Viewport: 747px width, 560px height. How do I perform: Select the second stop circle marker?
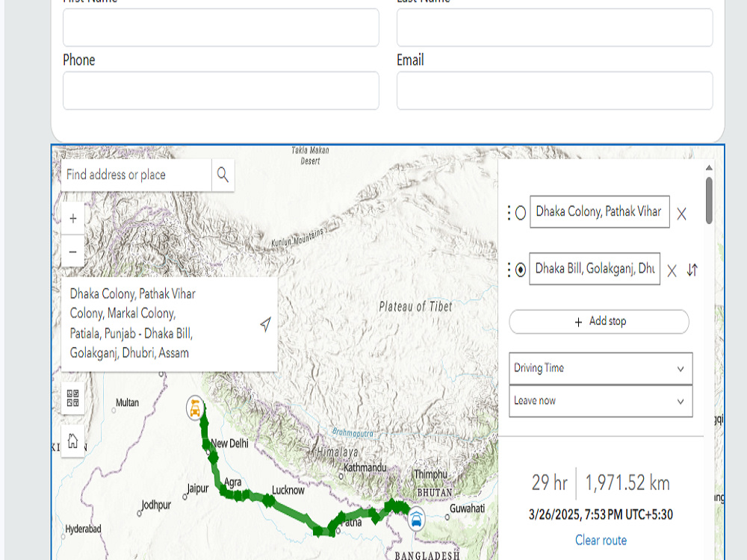520,270
